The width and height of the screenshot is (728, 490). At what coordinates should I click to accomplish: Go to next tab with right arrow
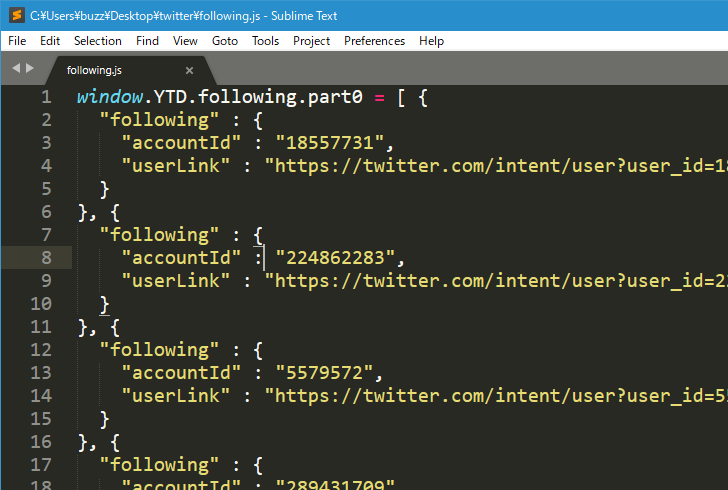coord(30,68)
